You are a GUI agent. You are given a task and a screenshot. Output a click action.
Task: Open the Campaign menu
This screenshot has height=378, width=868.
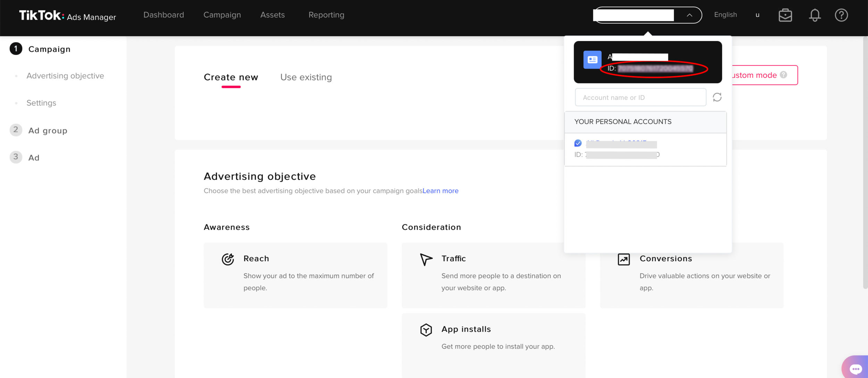coord(222,15)
